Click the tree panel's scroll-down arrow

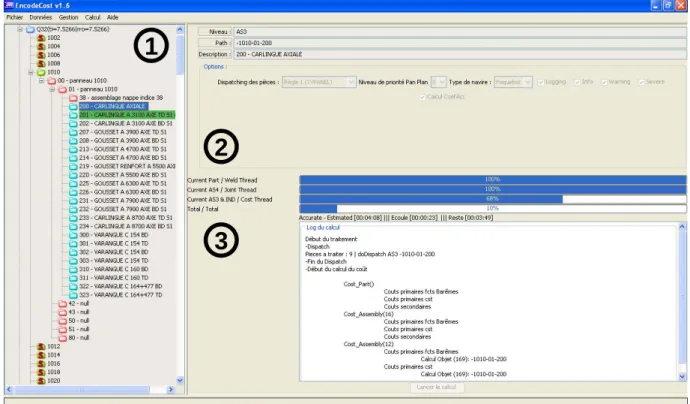[180, 380]
